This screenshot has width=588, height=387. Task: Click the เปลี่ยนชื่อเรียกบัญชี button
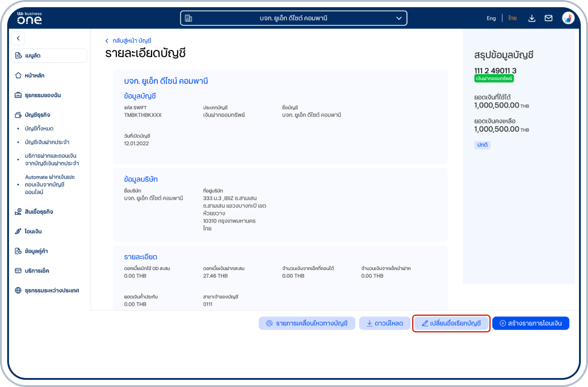(x=451, y=323)
